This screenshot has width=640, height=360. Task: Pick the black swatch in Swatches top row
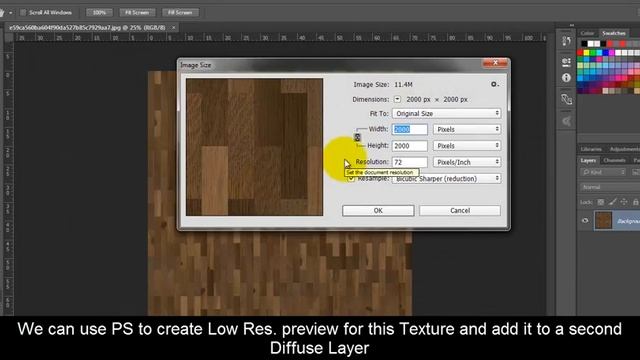pos(584,44)
